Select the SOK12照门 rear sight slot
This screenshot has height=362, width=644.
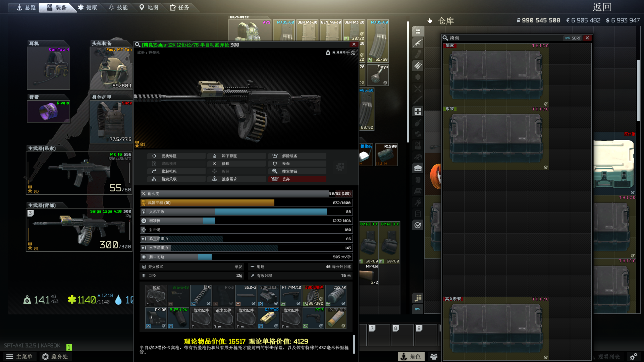(x=269, y=296)
